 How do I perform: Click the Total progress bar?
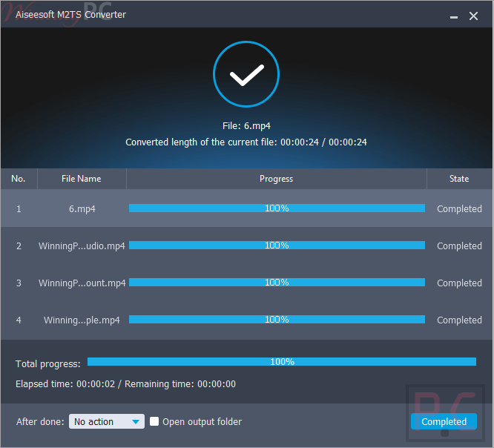(x=282, y=362)
